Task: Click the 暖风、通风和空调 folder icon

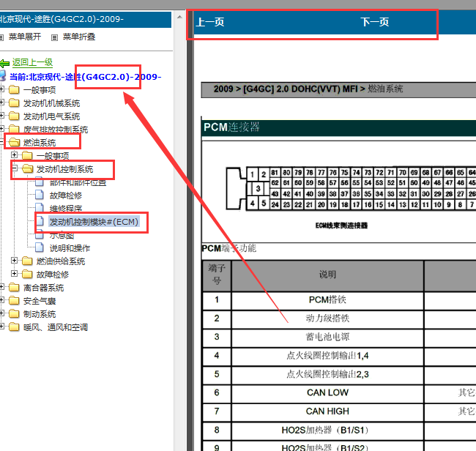Action: [14, 327]
